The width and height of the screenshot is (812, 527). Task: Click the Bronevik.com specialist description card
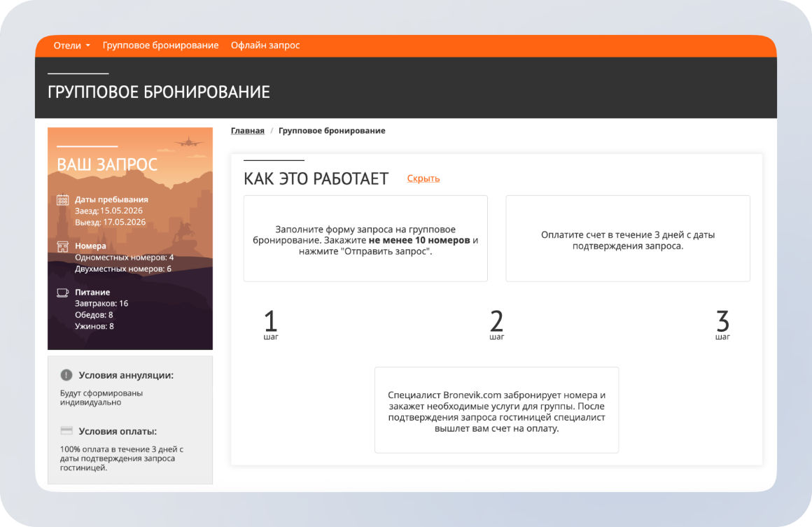coord(496,409)
